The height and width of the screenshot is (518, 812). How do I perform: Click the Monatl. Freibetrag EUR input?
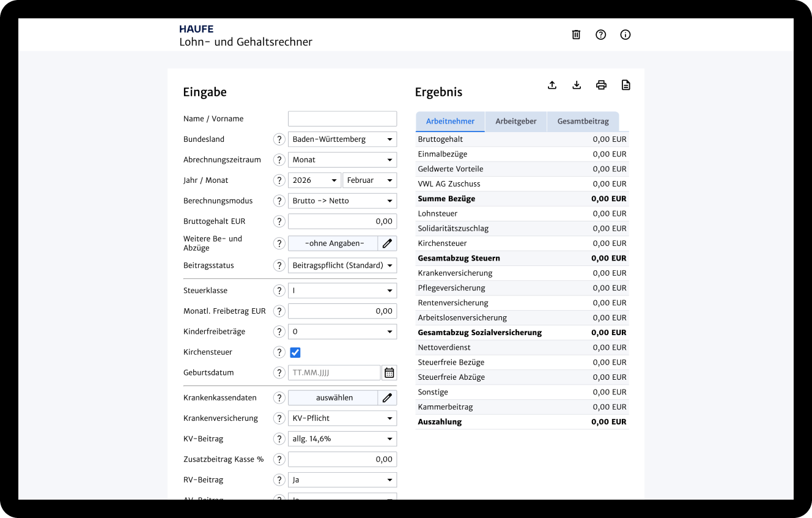[x=342, y=311]
